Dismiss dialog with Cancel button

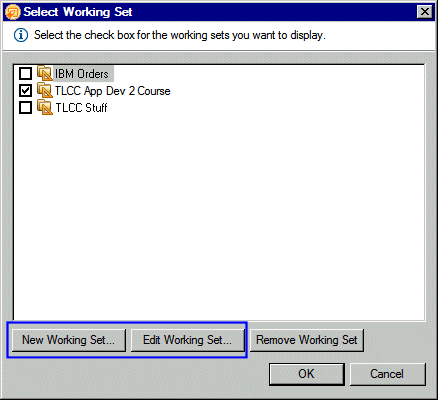(387, 374)
